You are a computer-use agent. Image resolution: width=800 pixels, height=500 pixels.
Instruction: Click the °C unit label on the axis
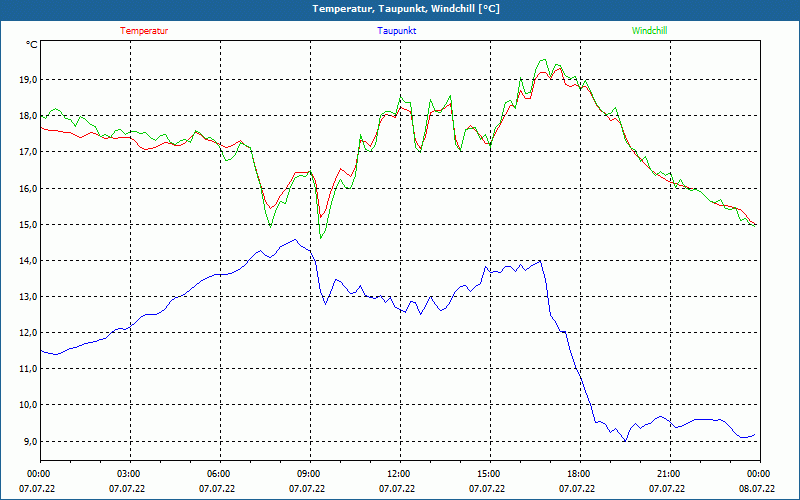32,45
